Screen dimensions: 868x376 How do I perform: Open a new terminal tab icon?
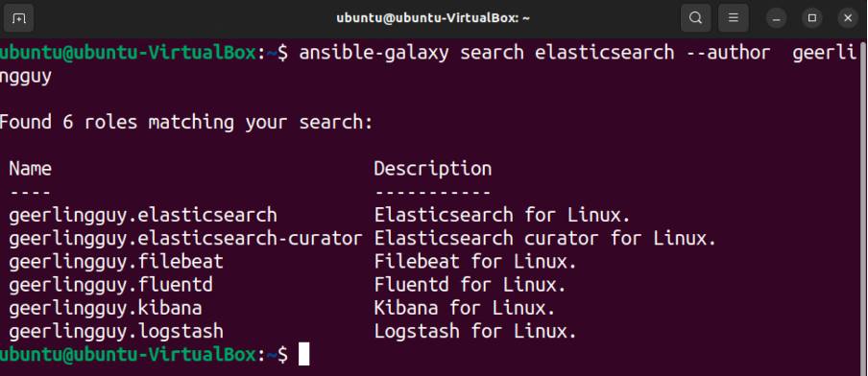[19, 18]
